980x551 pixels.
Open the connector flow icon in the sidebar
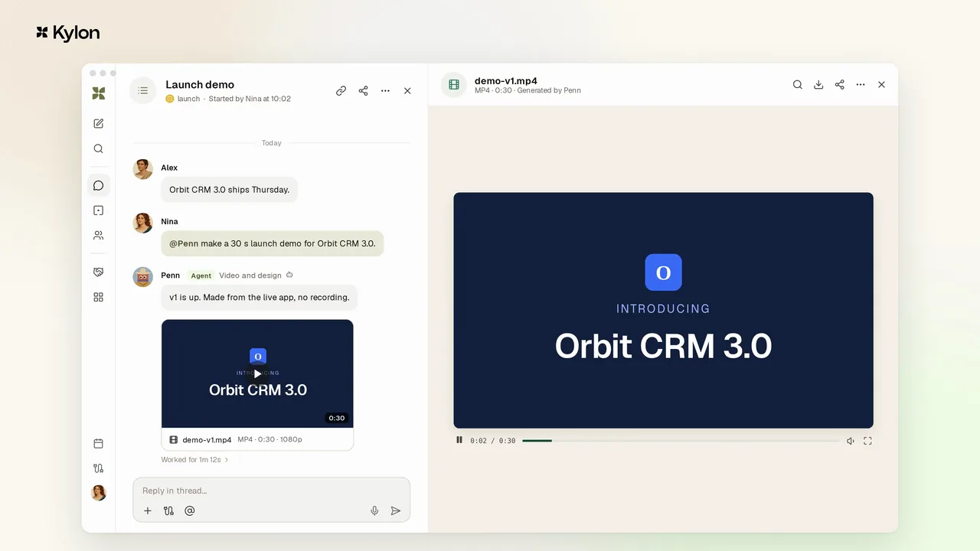coord(98,468)
